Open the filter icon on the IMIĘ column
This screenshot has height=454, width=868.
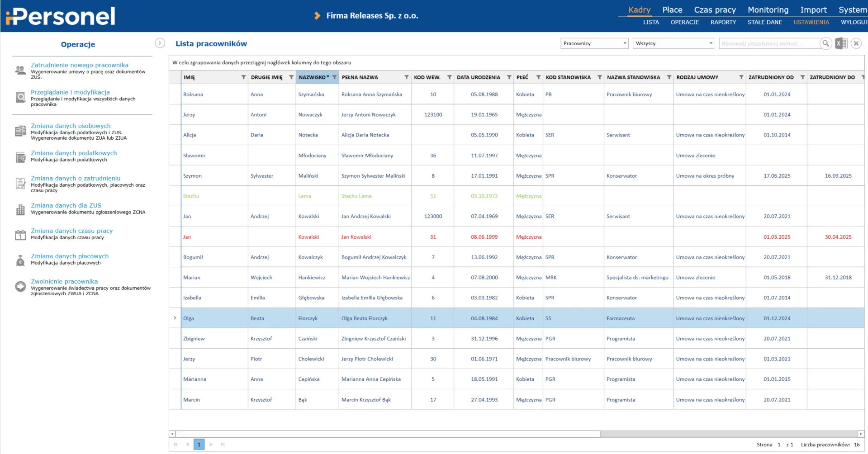tap(243, 77)
